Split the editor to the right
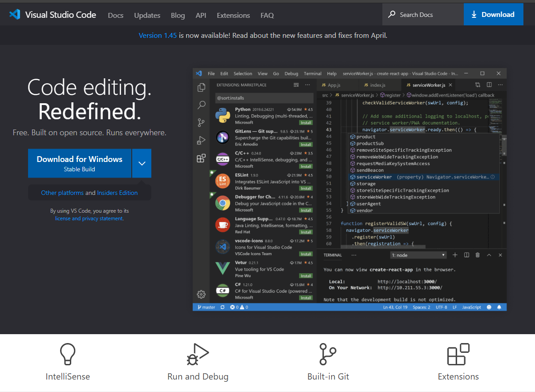Screen dimensions: 535x392 coord(489,85)
